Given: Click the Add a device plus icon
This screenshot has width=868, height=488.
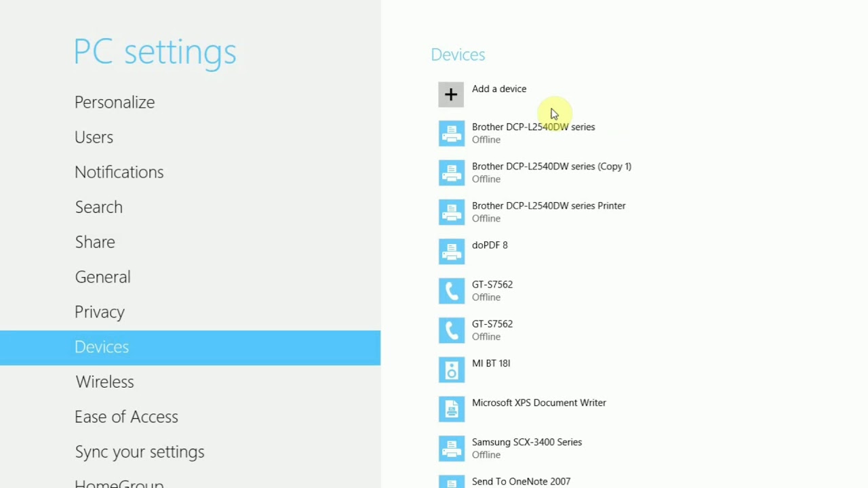Looking at the screenshot, I should [x=451, y=94].
